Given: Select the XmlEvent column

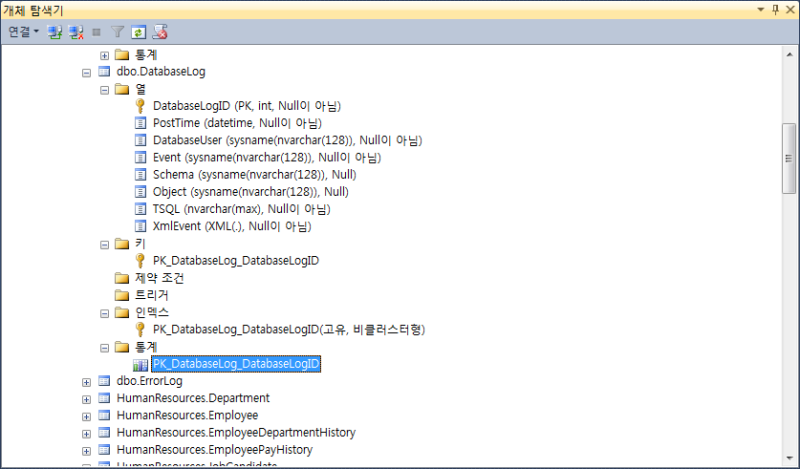Looking at the screenshot, I should [x=232, y=226].
